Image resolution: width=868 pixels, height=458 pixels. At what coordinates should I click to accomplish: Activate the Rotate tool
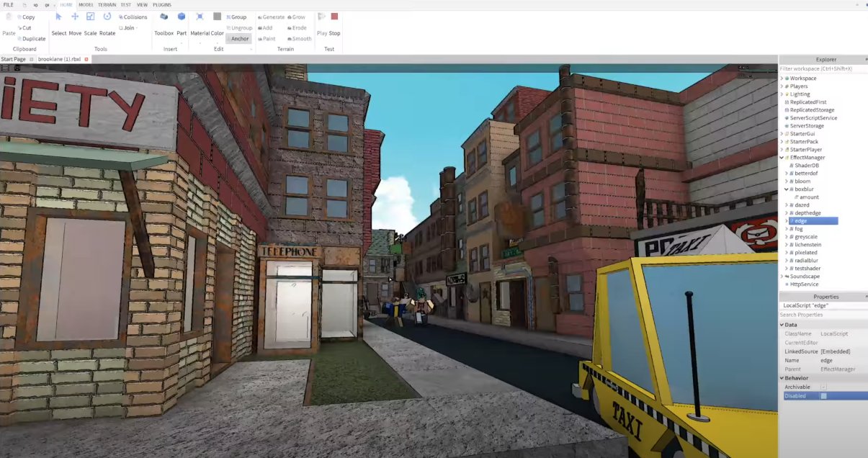(107, 17)
